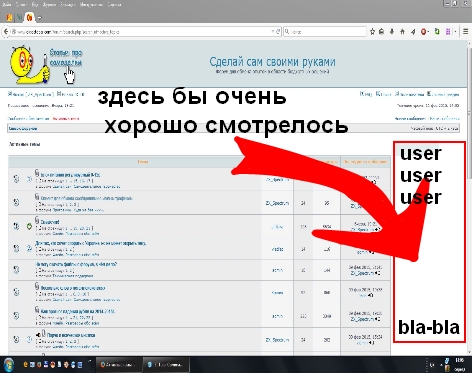Open the Вид menu
Image resolution: width=472 pixels, height=373 pixels.
pos(35,5)
